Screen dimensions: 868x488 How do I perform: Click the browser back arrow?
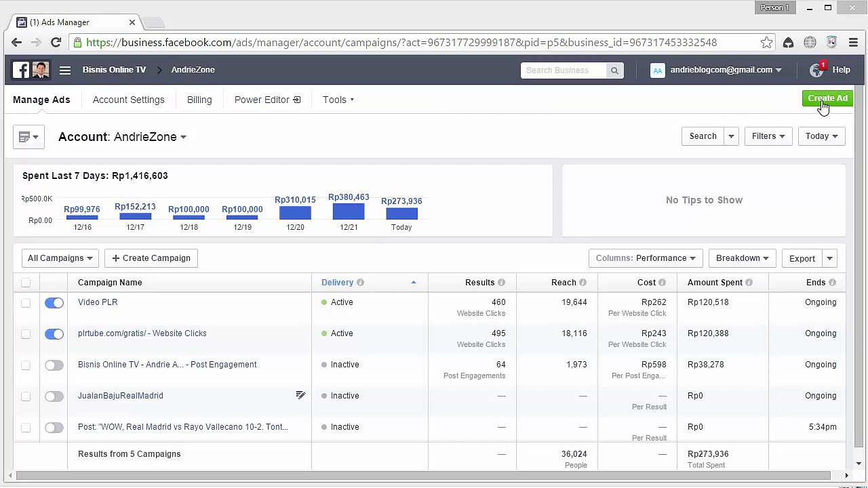17,43
